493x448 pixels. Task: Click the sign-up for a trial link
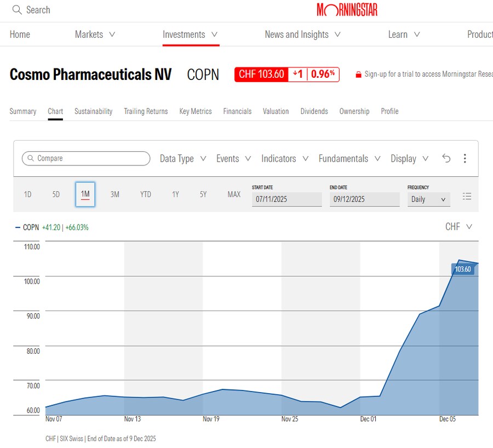pos(427,74)
